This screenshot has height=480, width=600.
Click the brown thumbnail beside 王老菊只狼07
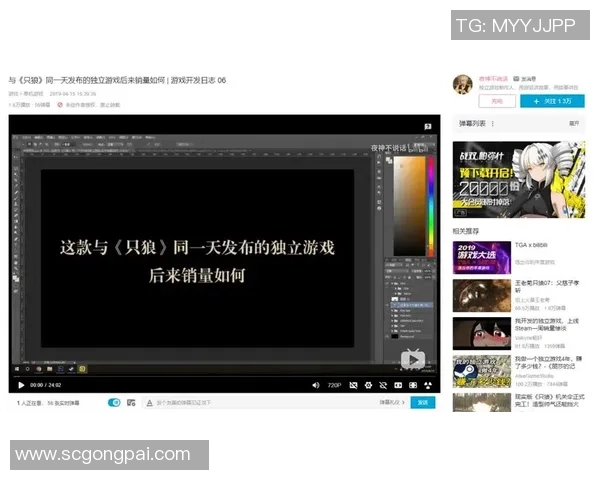(482, 296)
